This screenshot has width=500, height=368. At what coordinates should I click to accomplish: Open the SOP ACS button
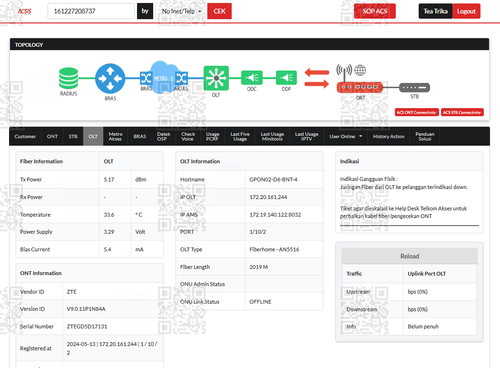point(375,11)
